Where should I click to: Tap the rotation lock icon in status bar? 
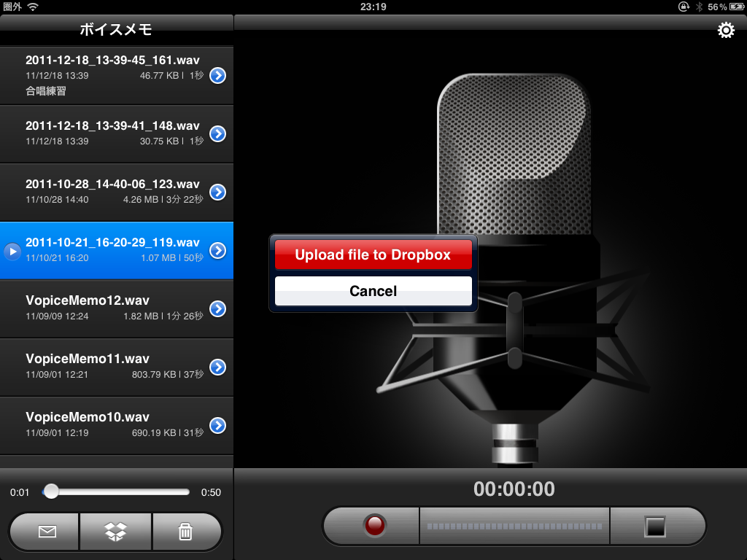click(684, 7)
